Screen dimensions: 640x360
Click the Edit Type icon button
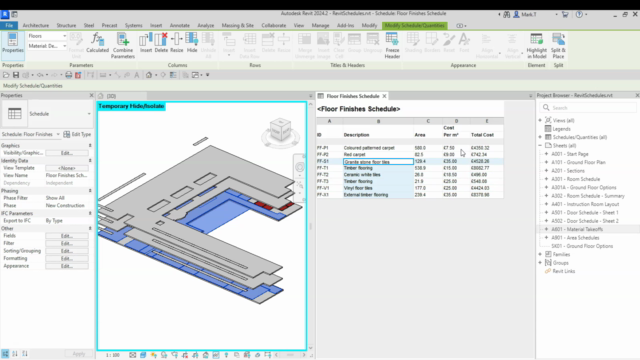pyautogui.click(x=77, y=134)
